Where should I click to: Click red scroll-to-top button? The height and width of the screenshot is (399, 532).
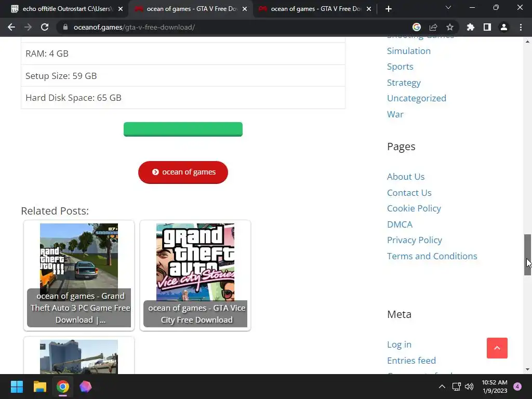click(x=497, y=348)
